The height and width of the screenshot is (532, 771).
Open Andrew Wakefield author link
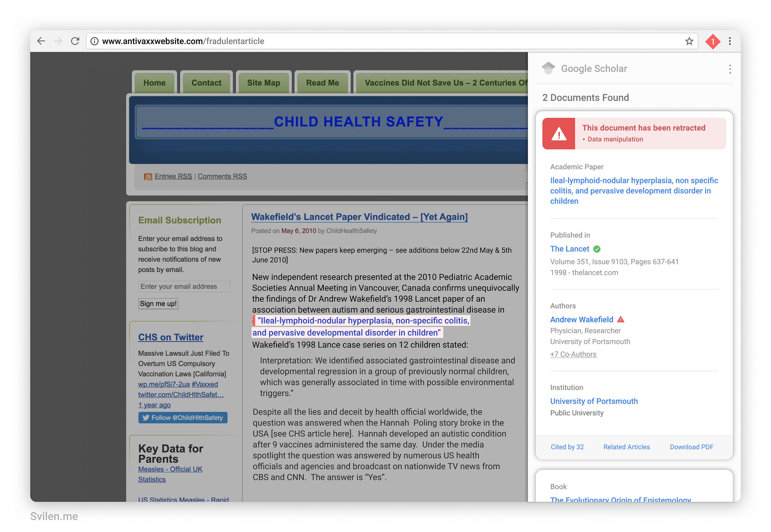pos(582,320)
